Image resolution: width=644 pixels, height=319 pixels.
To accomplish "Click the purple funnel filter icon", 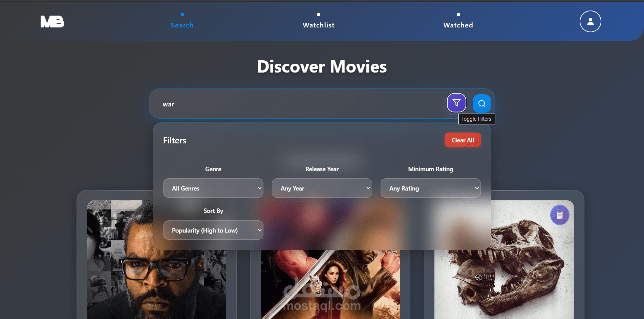I will tap(456, 102).
